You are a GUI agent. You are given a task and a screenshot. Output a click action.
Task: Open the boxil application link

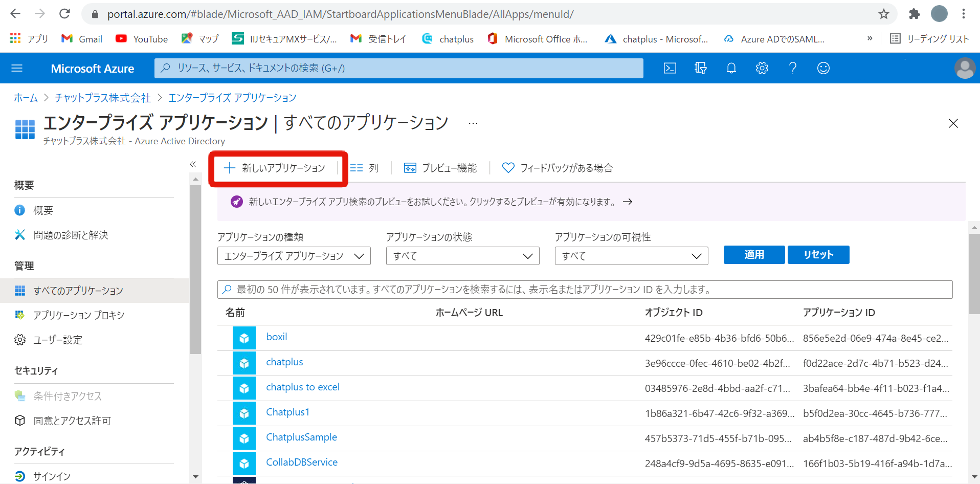tap(277, 337)
